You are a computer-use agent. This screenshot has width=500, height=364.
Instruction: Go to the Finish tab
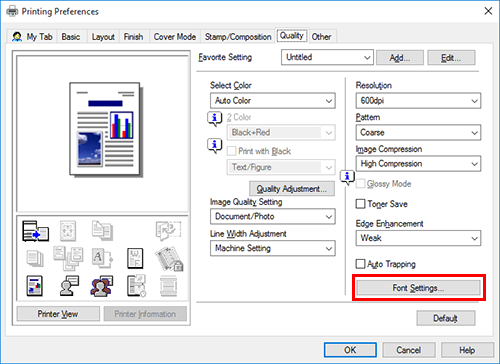click(133, 37)
